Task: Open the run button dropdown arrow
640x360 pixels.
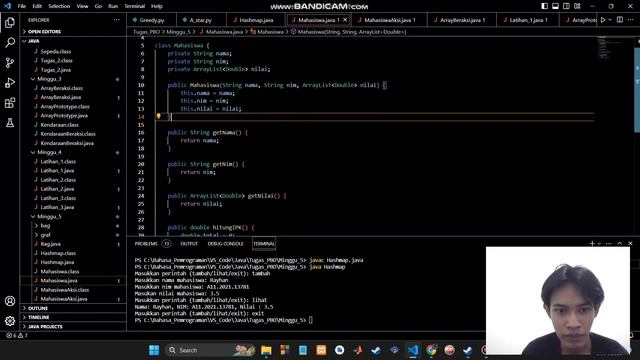Action: coord(610,20)
